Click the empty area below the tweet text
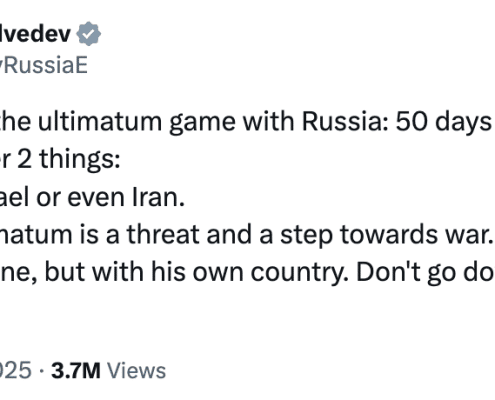 pos(247,320)
